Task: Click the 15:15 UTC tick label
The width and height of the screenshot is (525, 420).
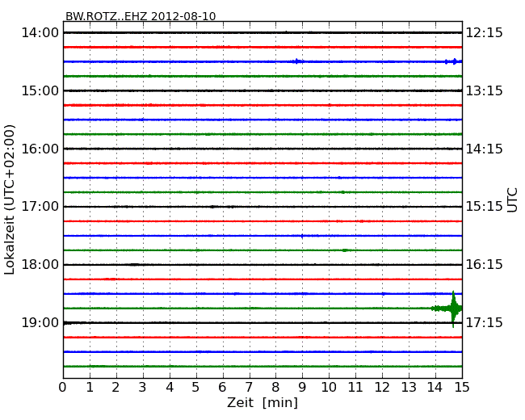Action: pos(485,206)
